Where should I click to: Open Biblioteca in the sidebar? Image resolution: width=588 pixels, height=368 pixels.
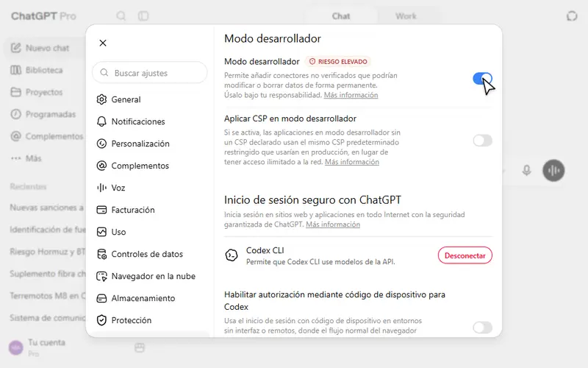pos(37,70)
